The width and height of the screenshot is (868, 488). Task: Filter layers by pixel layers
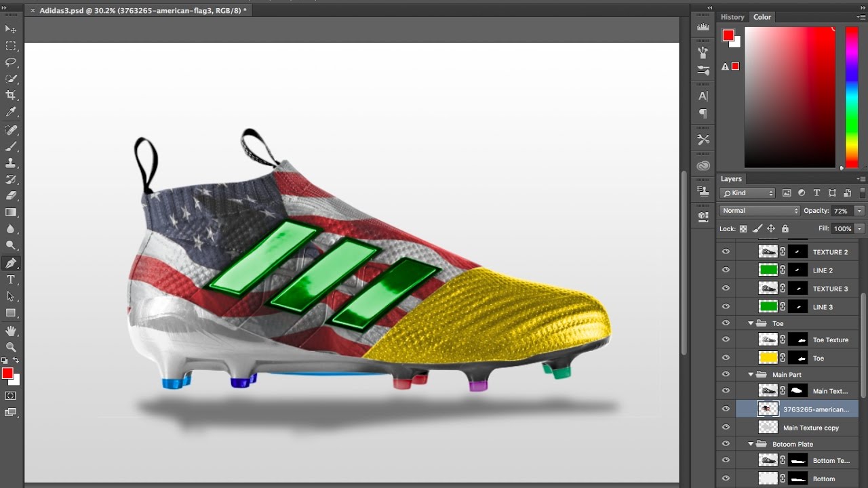coord(787,193)
